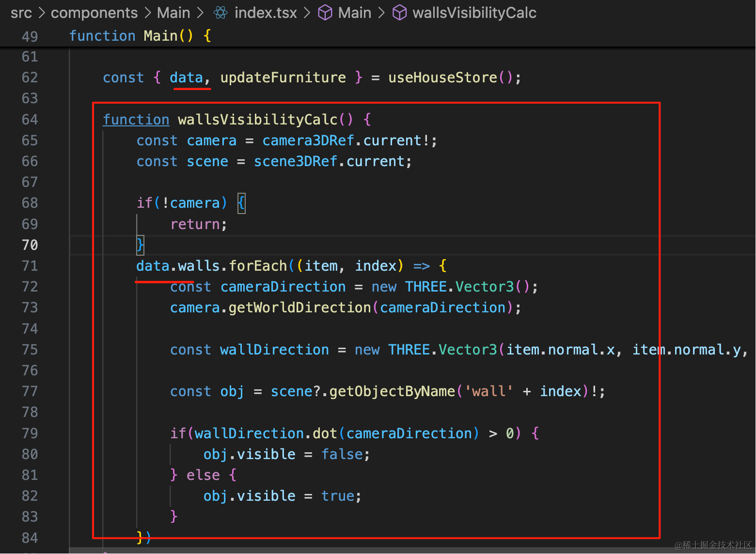Click the highlighted opening brace on line 68
This screenshot has width=756, height=554.
(x=241, y=203)
